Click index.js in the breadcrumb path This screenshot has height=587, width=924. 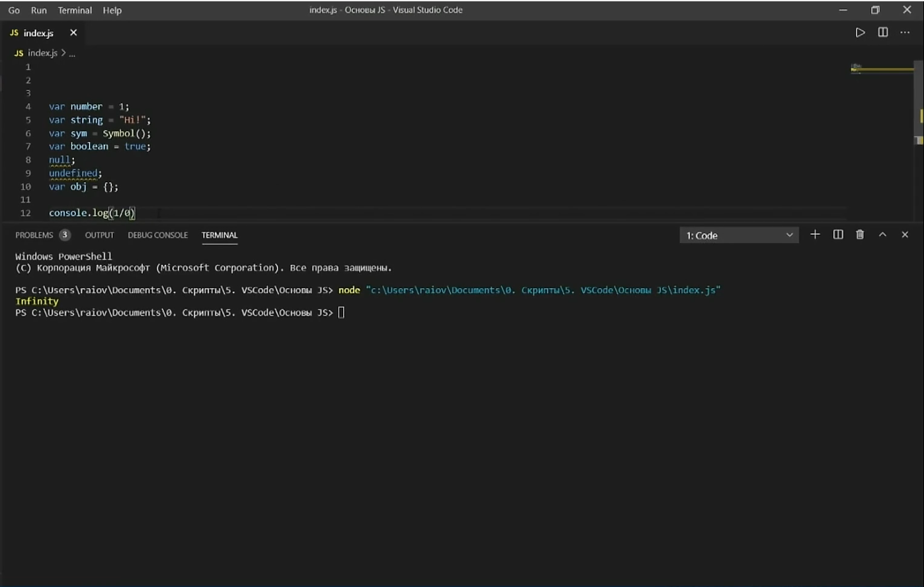coord(42,53)
